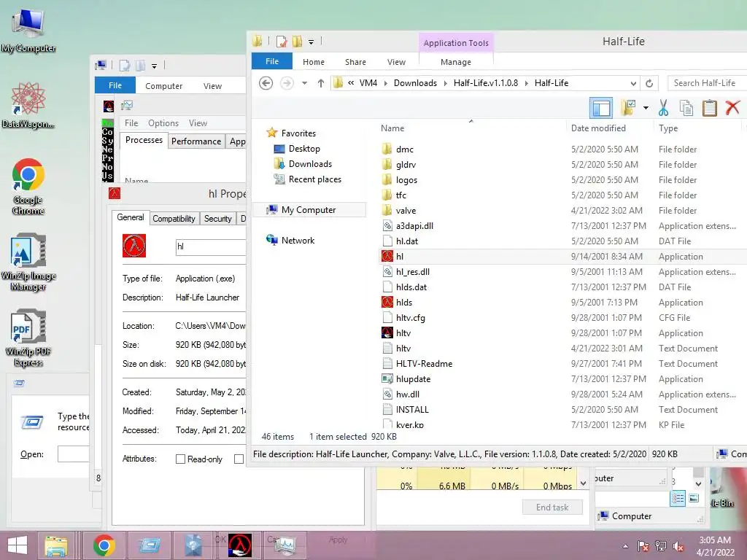Open Google Chrome desktop shortcut
This screenshot has height=560, width=747.
point(28,187)
